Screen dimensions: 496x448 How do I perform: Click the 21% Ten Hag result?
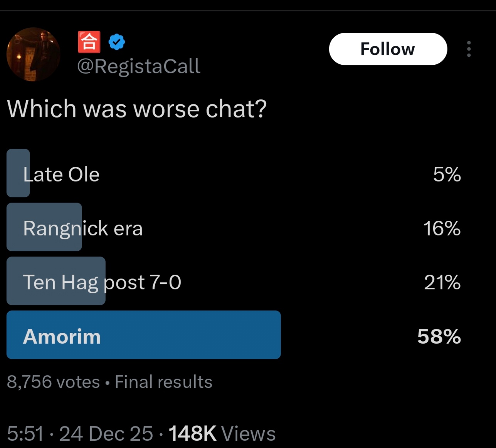pyautogui.click(x=442, y=282)
